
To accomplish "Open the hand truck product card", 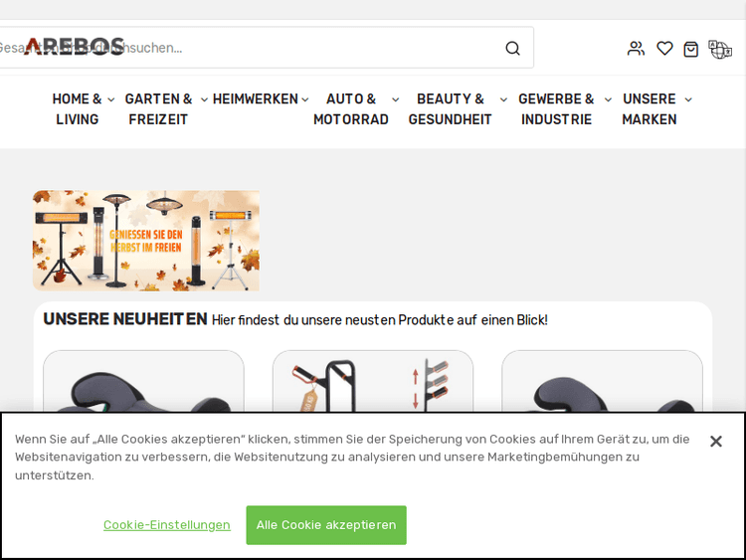I will (x=373, y=382).
